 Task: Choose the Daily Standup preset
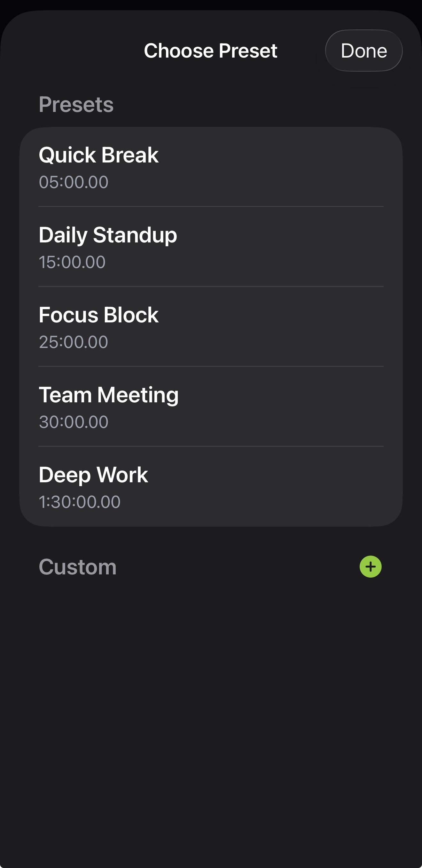coord(108,235)
